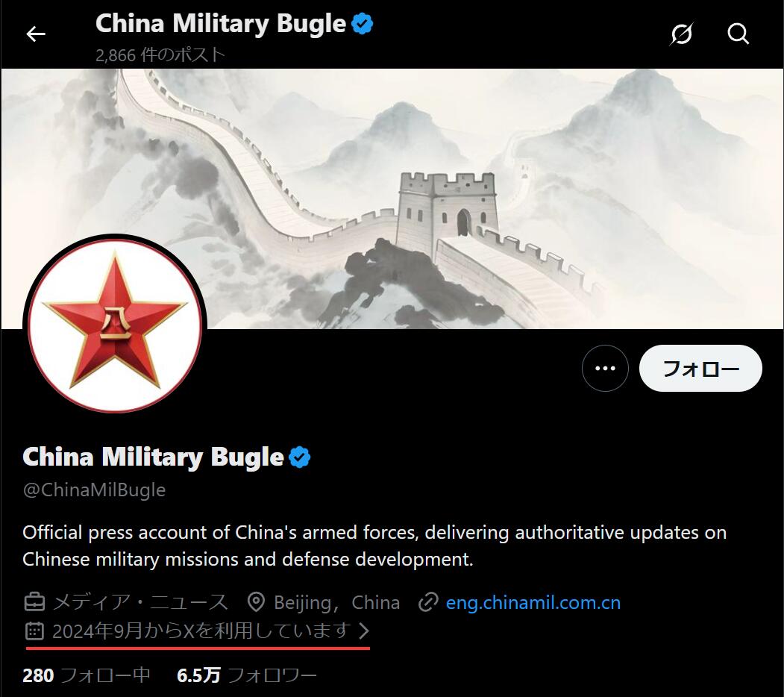784x697 pixels.
Task: Open the Grok icon in the header
Action: click(682, 34)
